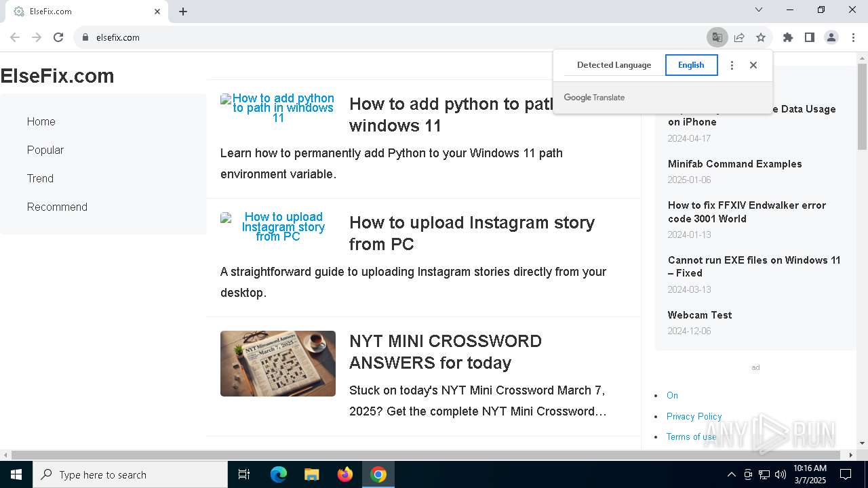Image resolution: width=868 pixels, height=488 pixels.
Task: Click the scroll down arrow of page scrollbar
Action: pyautogui.click(x=862, y=443)
